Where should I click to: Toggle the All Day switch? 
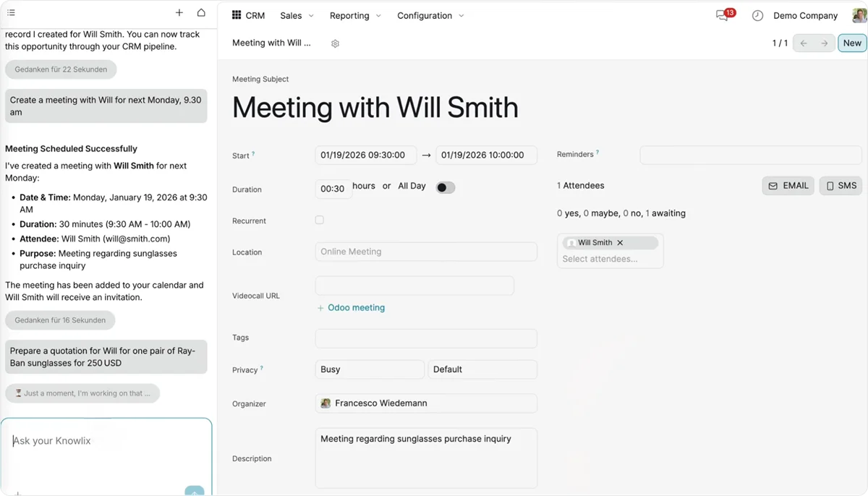tap(446, 187)
